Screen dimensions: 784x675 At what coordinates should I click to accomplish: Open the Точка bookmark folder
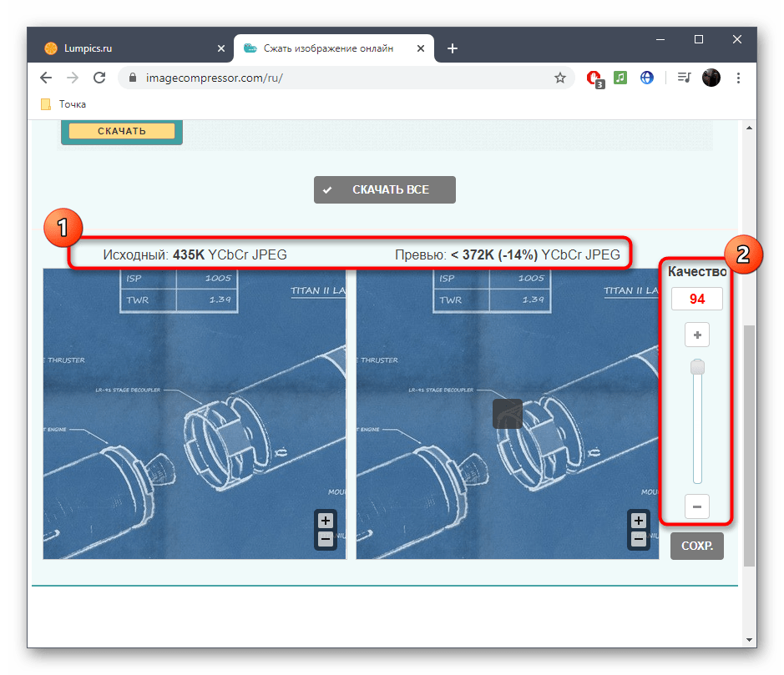tap(63, 104)
